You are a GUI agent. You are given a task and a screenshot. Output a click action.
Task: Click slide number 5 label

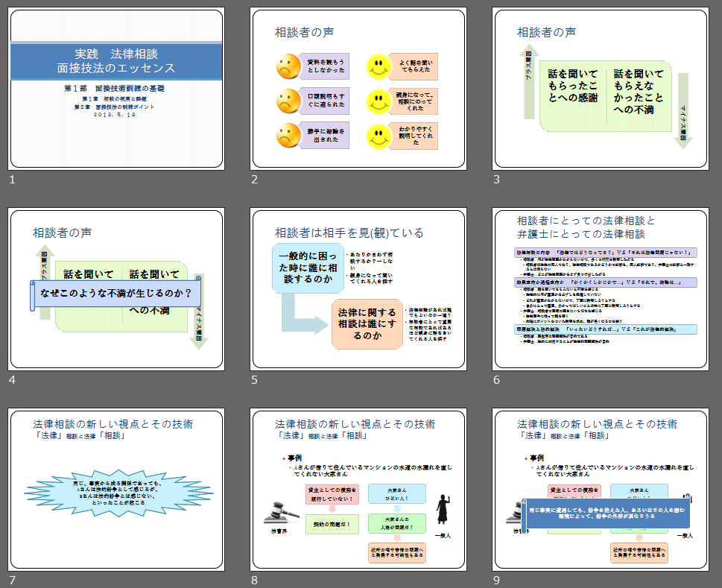click(254, 380)
